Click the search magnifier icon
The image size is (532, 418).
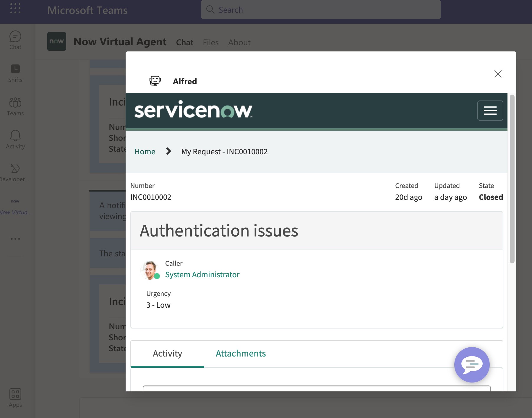pos(210,9)
